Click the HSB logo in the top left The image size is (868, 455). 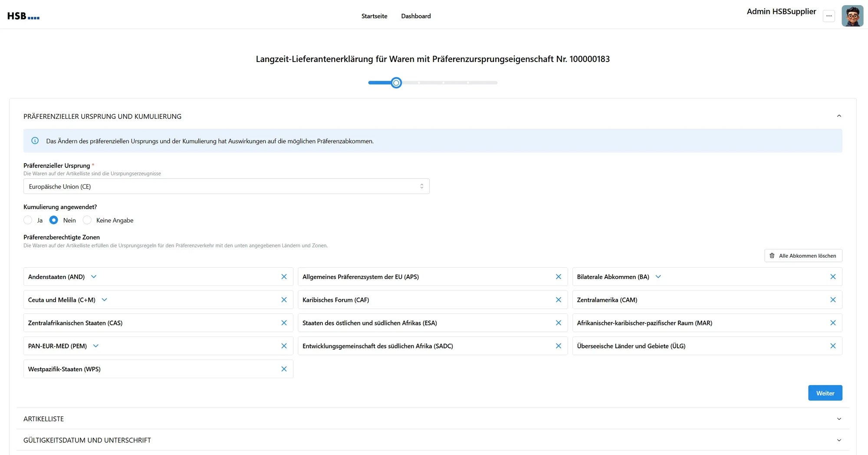[x=23, y=15]
